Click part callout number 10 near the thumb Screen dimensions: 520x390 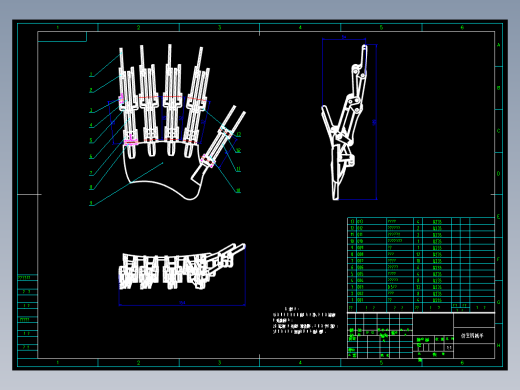(238, 191)
